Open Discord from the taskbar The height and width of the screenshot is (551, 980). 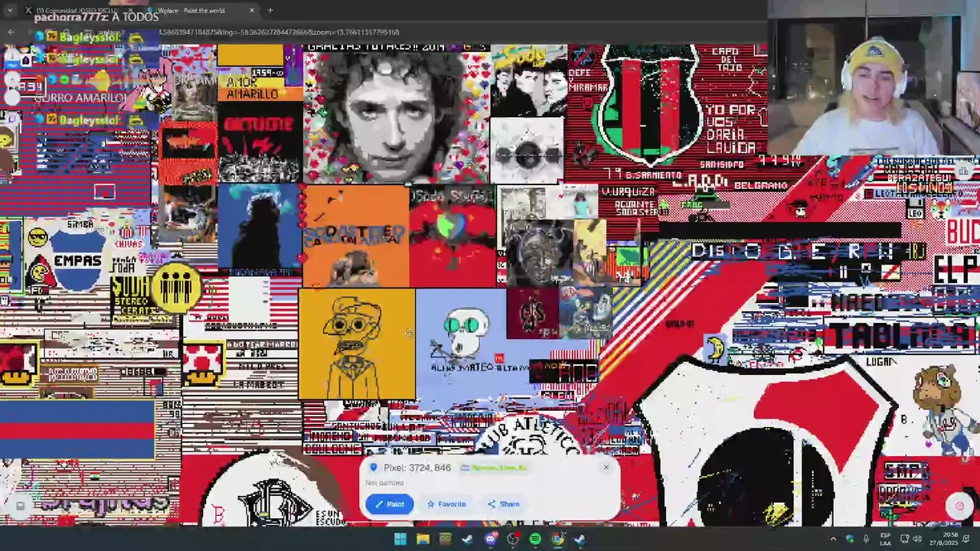490,539
